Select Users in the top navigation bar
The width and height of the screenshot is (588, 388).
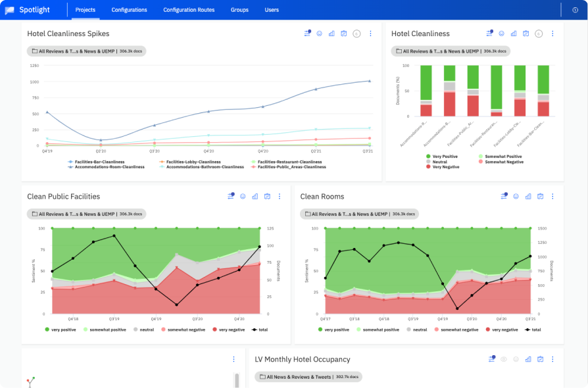coord(272,10)
